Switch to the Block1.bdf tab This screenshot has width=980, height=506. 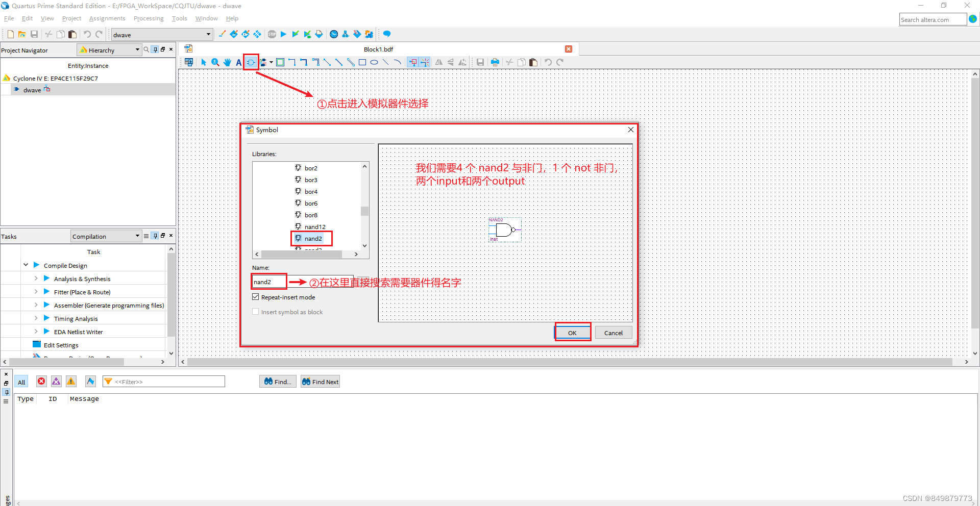coord(378,49)
